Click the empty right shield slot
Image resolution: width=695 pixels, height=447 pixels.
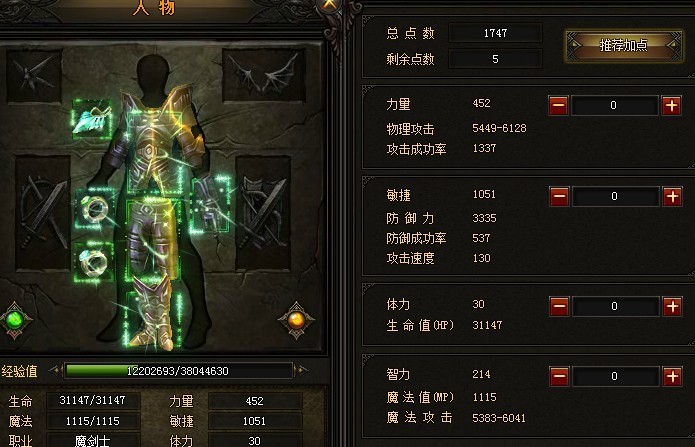click(263, 212)
